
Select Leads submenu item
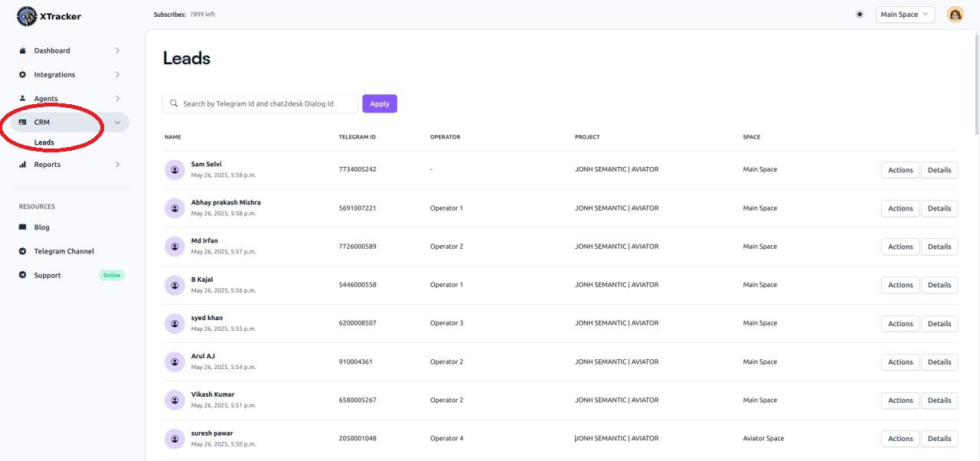click(x=44, y=142)
